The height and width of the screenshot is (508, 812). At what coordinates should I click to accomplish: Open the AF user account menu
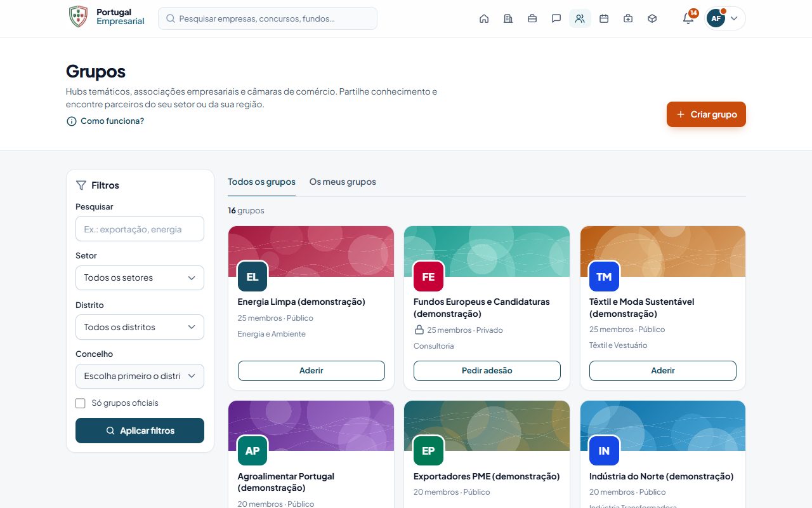click(x=725, y=18)
